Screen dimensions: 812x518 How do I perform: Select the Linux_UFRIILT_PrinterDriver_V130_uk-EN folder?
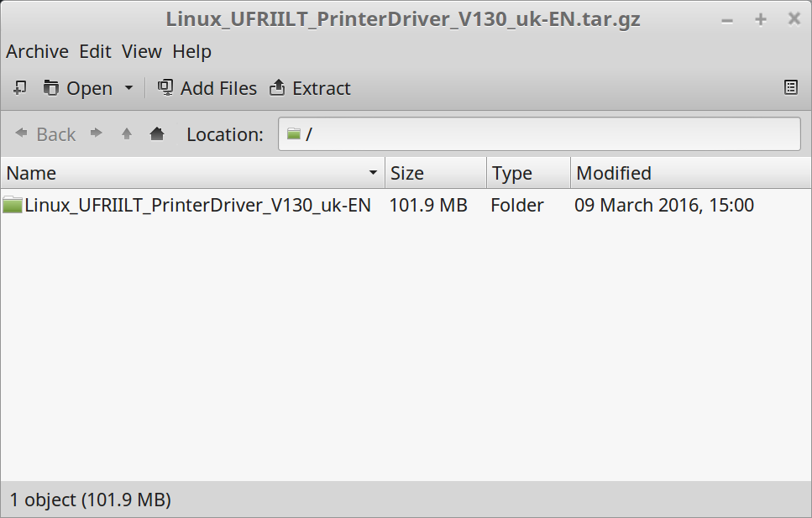(196, 205)
